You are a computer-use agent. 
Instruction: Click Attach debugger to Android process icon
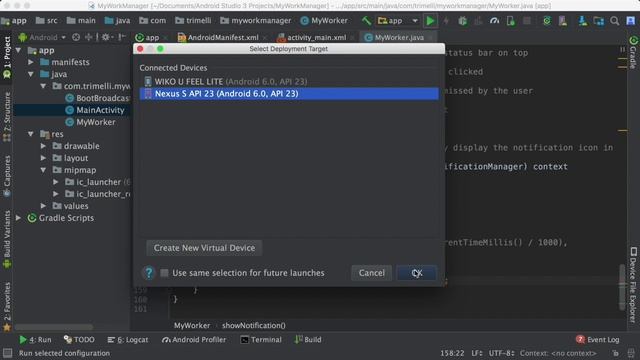click(511, 21)
